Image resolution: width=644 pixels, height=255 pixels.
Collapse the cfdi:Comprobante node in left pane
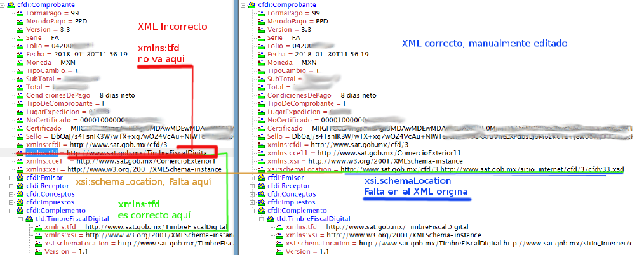tap(3, 5)
